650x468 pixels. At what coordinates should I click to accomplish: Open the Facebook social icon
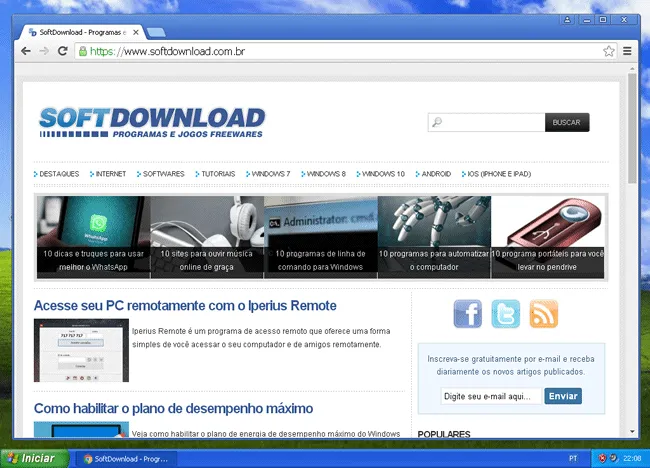tap(467, 314)
